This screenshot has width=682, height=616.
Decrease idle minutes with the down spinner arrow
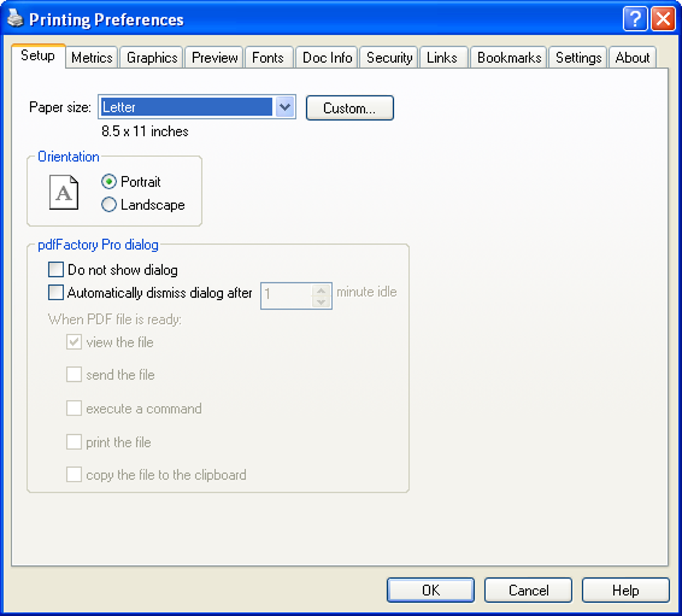click(322, 302)
